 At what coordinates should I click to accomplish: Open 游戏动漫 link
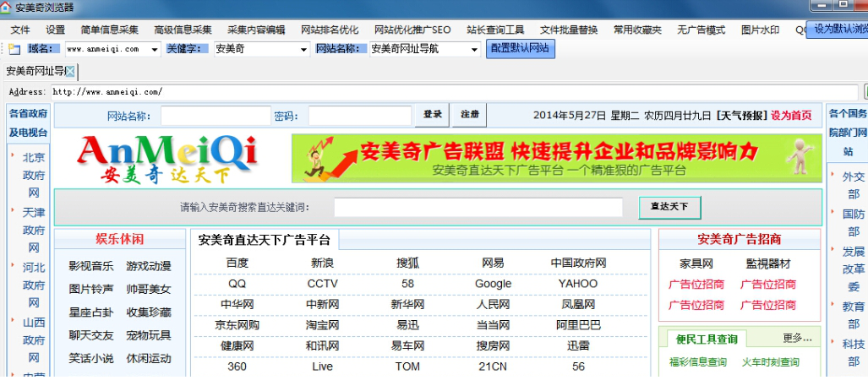tap(149, 266)
